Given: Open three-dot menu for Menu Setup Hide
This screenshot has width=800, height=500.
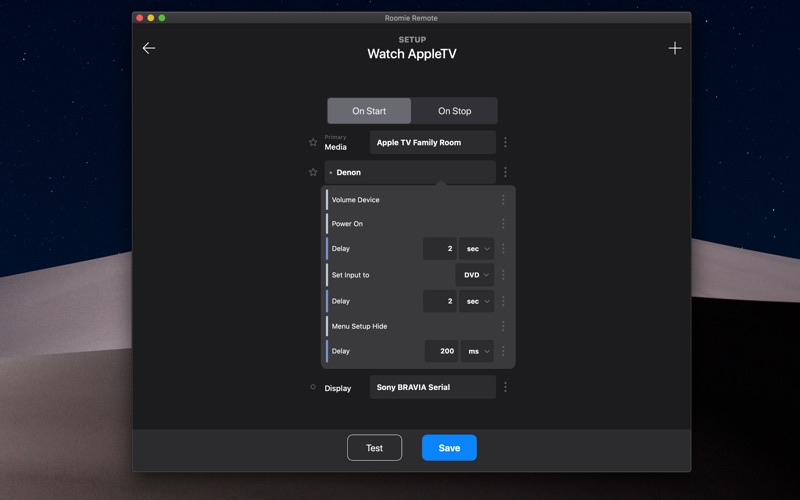Looking at the screenshot, I should (x=503, y=326).
